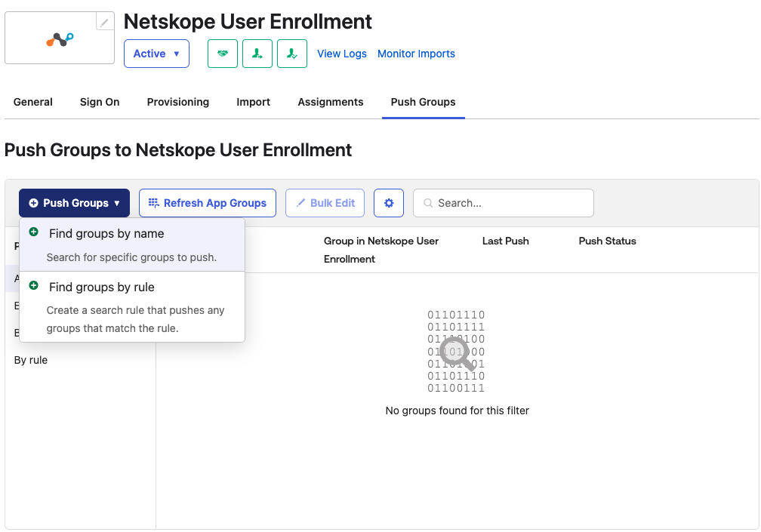
Task: Choose Find groups by rule option
Action: click(132, 307)
